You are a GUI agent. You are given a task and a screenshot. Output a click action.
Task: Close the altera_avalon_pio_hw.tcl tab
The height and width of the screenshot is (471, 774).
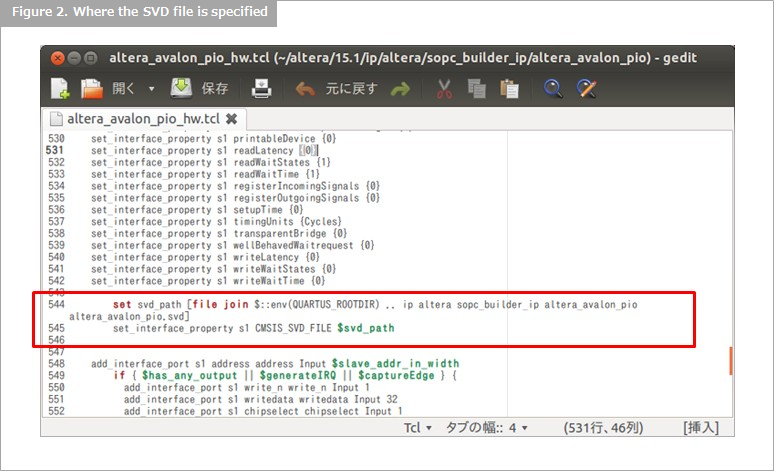click(x=231, y=119)
